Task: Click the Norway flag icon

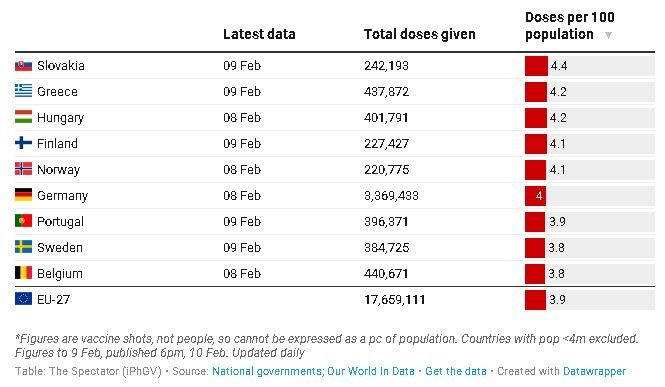Action: click(23, 169)
